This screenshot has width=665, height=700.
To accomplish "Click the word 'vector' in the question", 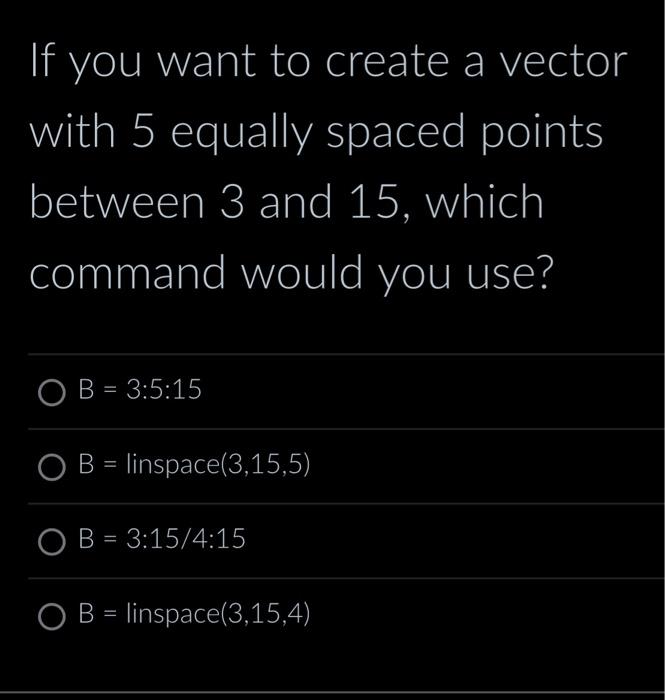I will click(x=563, y=61).
